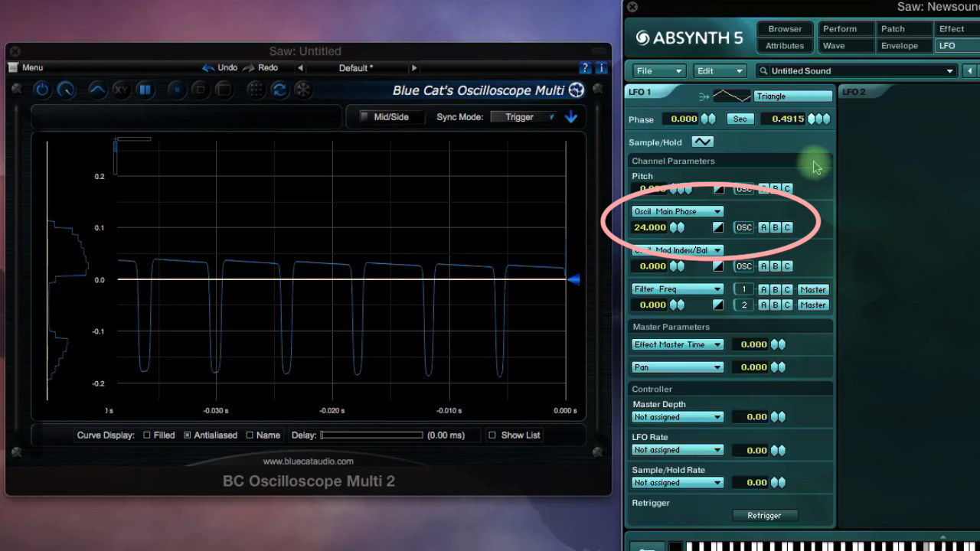Click the waveform curve mode icon
Screen dimensions: 980x551
click(96, 90)
